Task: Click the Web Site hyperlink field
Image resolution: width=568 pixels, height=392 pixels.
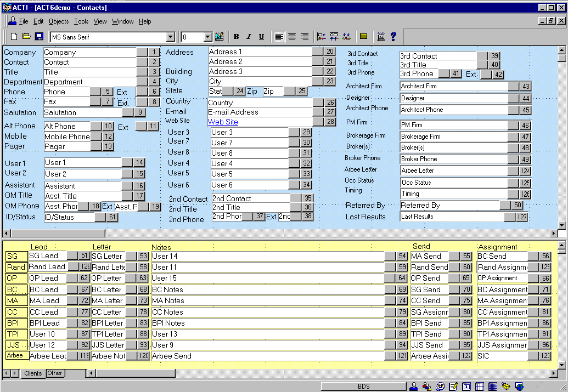Action: [260, 122]
